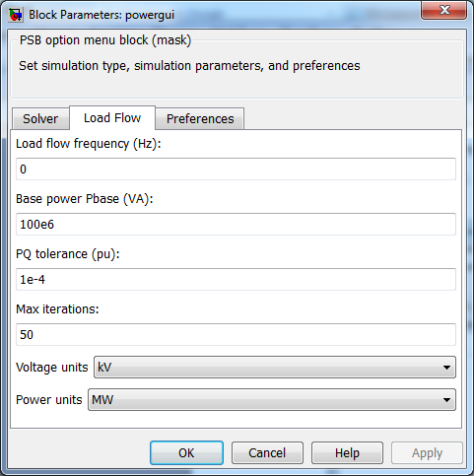
Task: Open the Preferences tab
Action: point(200,118)
